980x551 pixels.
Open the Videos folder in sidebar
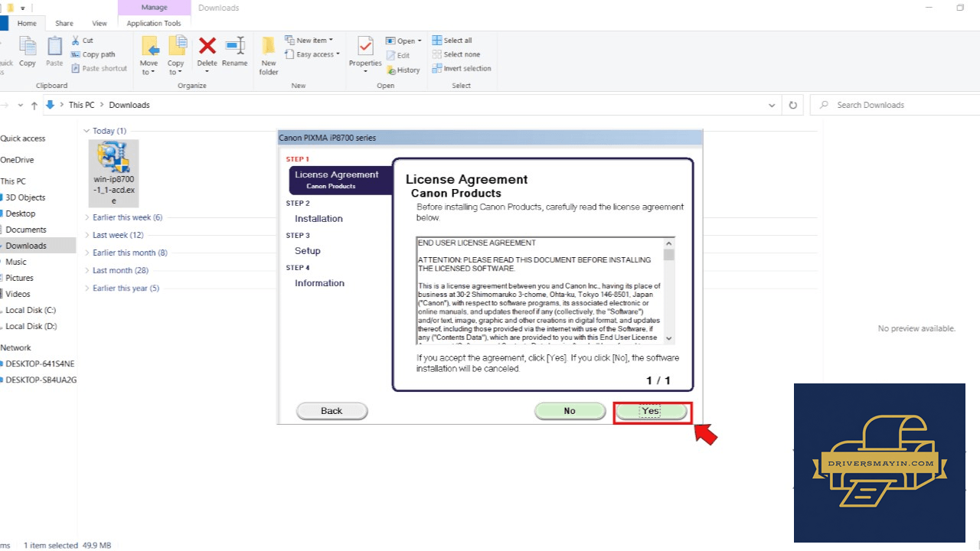[18, 294]
